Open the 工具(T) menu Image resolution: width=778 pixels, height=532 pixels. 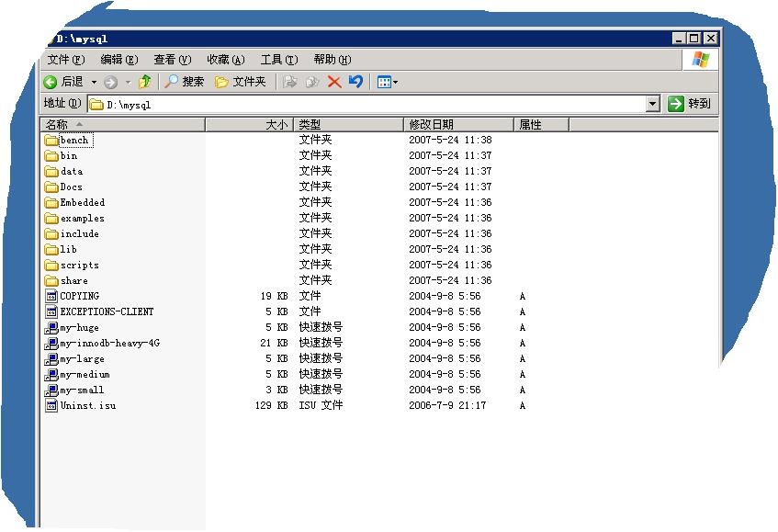(x=279, y=60)
